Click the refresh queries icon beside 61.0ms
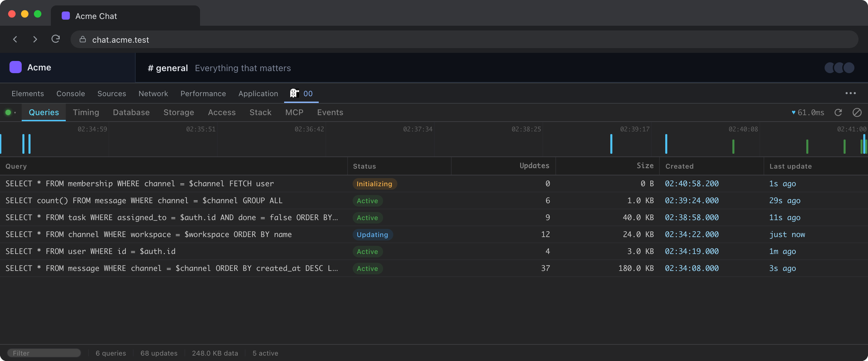The image size is (868, 361). coord(838,112)
